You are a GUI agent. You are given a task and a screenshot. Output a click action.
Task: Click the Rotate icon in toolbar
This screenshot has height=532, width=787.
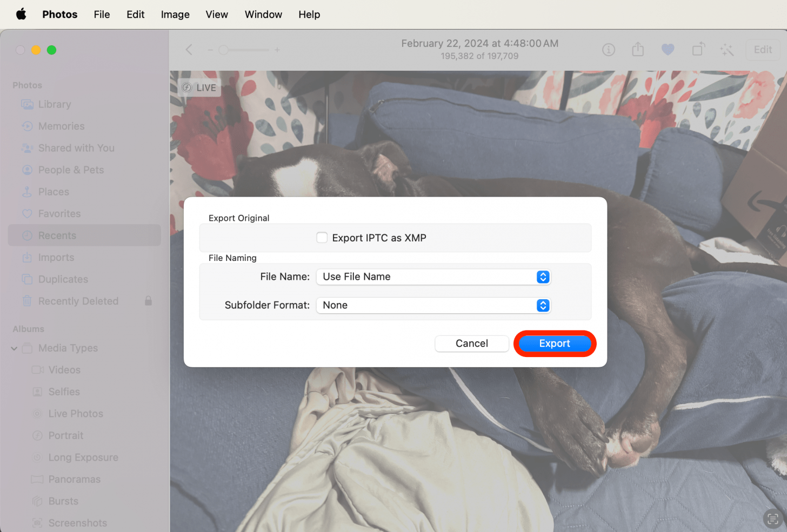[x=698, y=50]
